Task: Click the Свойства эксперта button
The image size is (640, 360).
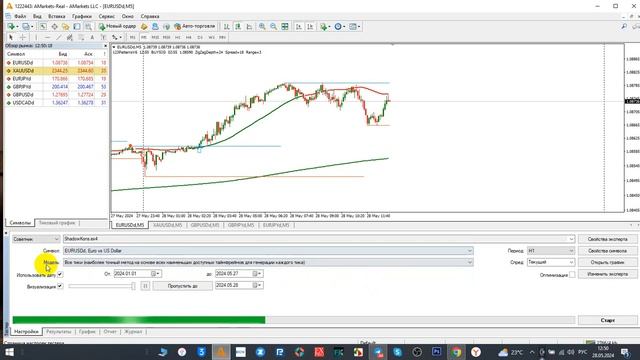Action: [607, 239]
